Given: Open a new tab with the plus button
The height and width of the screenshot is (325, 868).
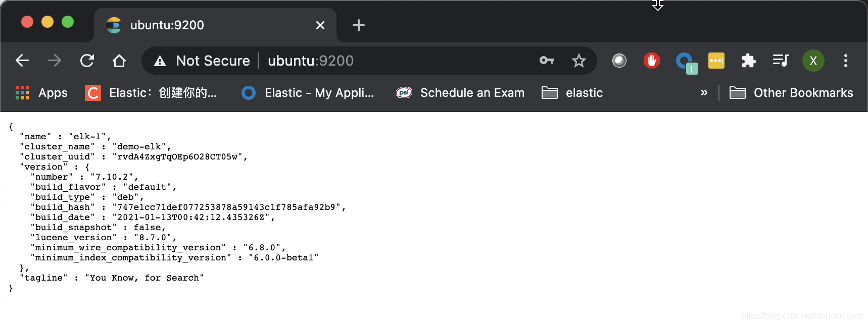Looking at the screenshot, I should (x=359, y=25).
